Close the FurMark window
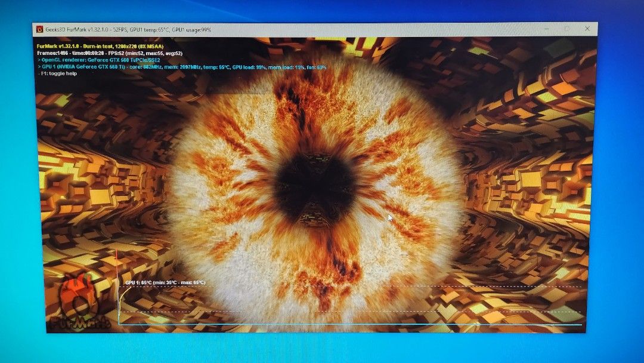 click(x=587, y=27)
